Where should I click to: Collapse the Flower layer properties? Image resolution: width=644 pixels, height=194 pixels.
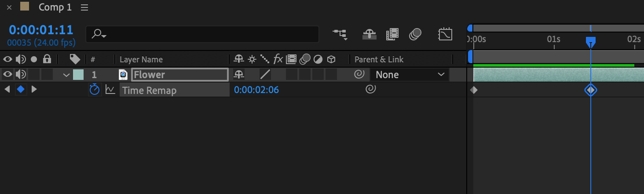[x=66, y=75]
